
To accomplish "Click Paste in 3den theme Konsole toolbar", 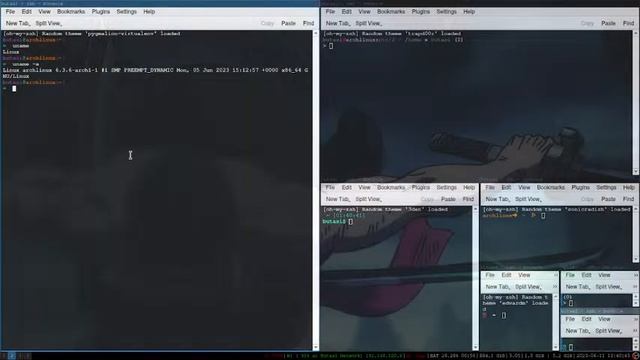I will (x=448, y=199).
